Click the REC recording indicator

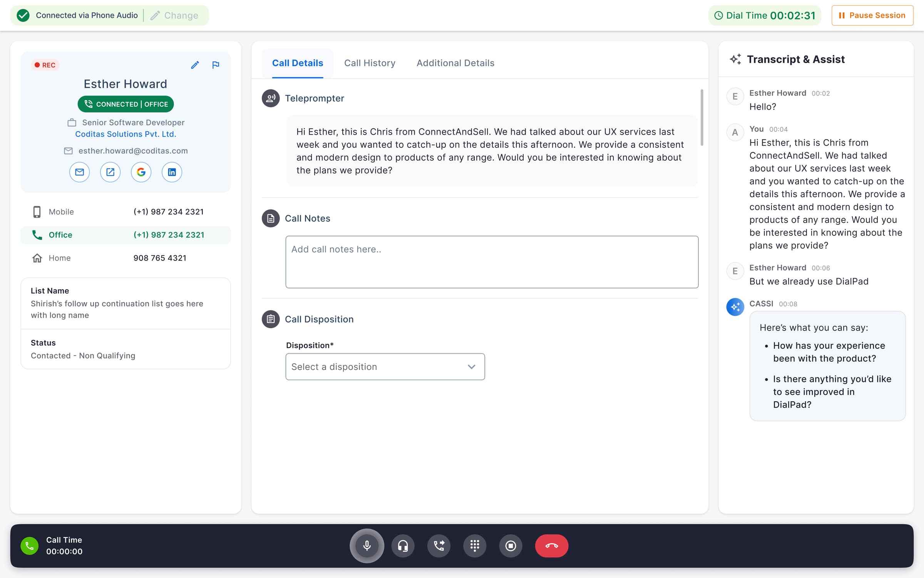point(45,65)
